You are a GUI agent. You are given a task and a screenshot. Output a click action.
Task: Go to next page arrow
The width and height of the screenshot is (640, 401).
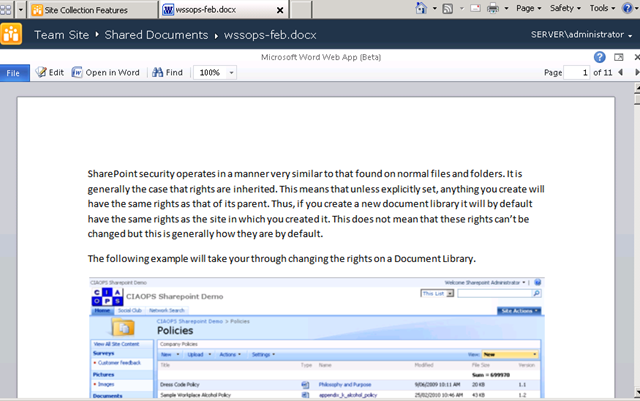click(637, 72)
